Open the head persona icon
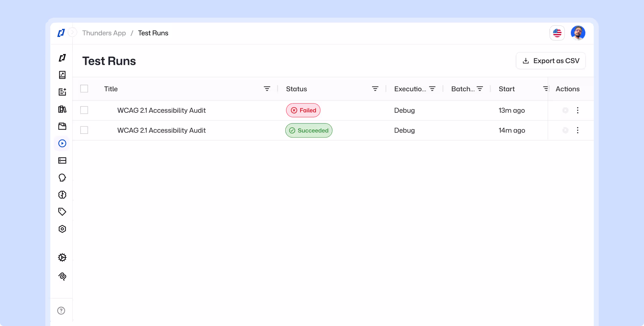 [x=62, y=177]
